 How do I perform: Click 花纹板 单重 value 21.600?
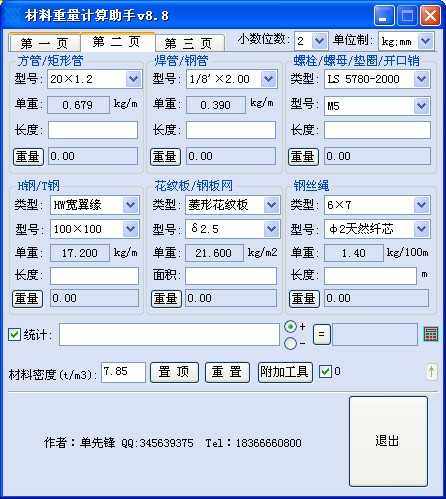tap(214, 253)
